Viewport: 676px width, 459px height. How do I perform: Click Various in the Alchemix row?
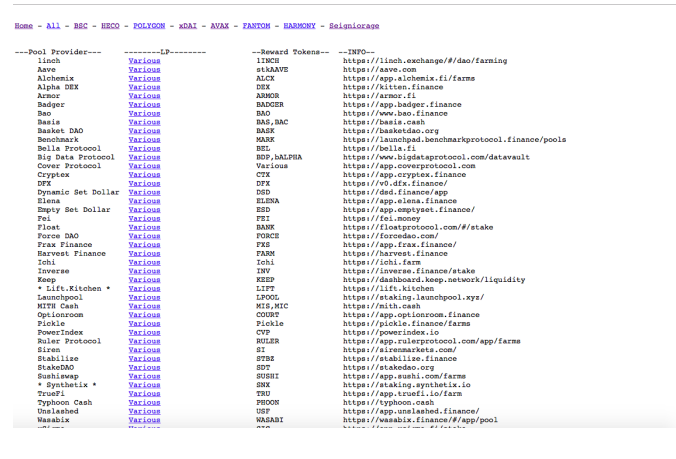click(144, 78)
